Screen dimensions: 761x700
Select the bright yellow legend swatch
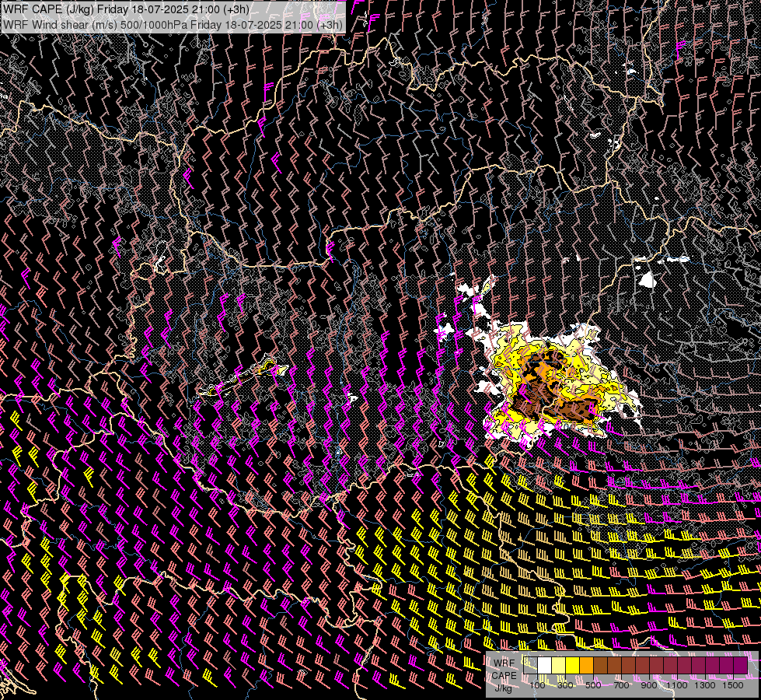(x=573, y=665)
